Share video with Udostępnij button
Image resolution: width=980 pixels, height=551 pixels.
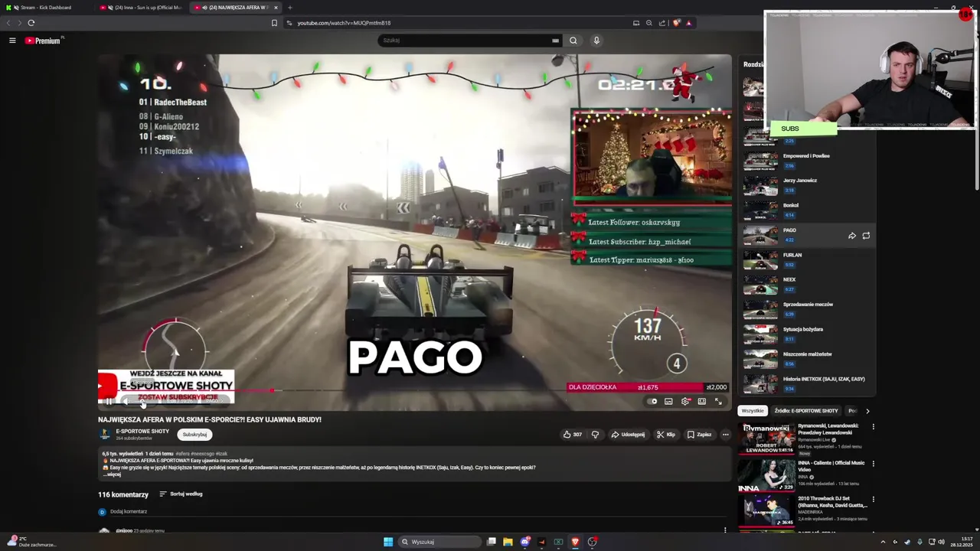[628, 435]
